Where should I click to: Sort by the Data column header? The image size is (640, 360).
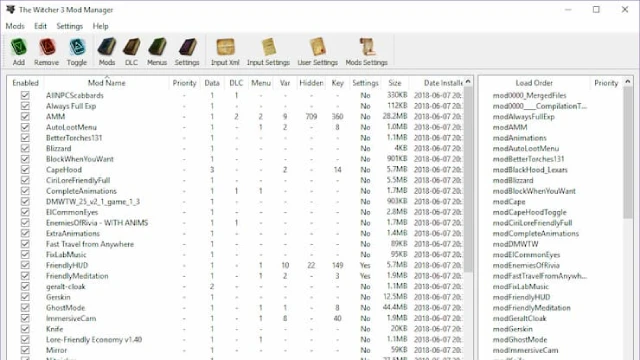coord(212,83)
